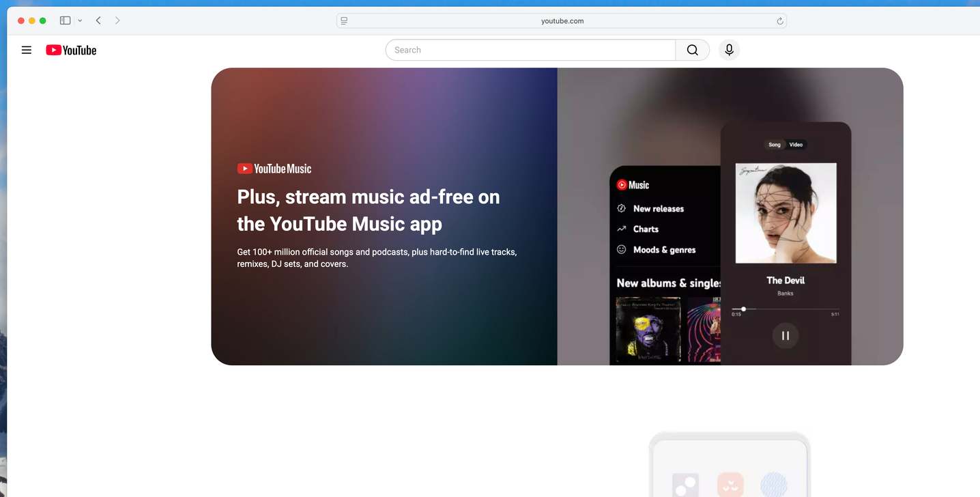
Task: Click the pink psychedelic album thumbnail
Action: click(x=704, y=329)
